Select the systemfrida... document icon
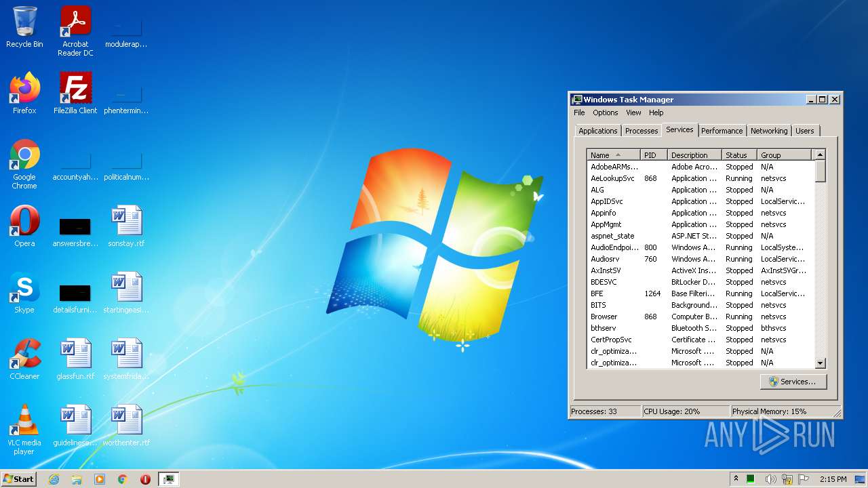The height and width of the screenshot is (488, 868). [126, 359]
